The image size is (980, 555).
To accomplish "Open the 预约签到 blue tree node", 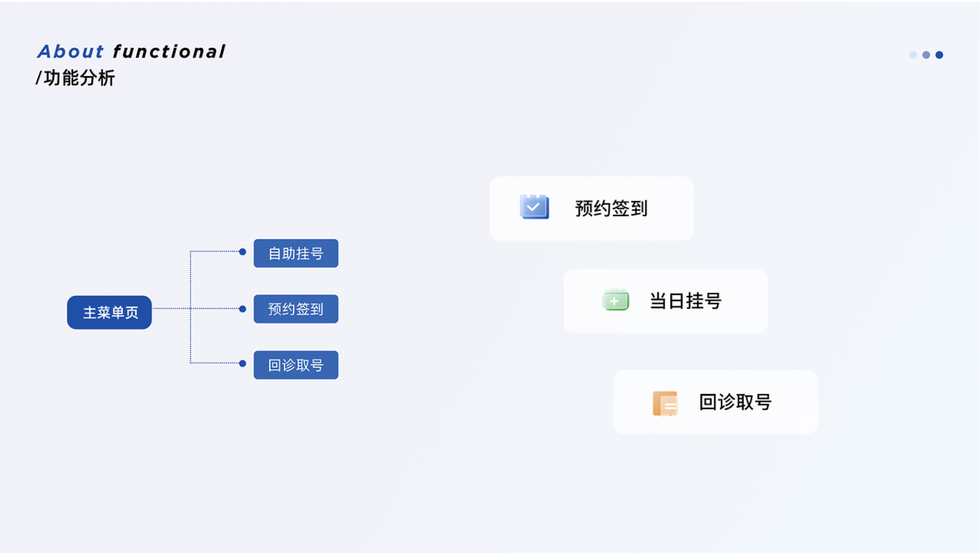I will pyautogui.click(x=296, y=309).
